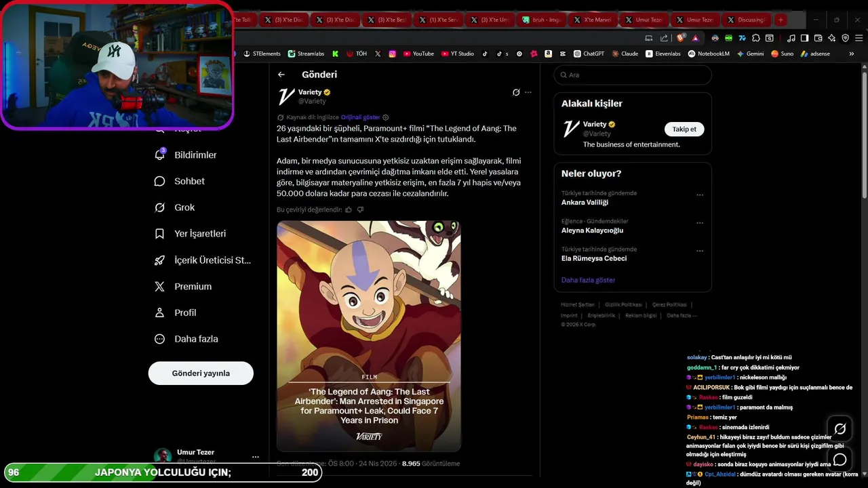The height and width of the screenshot is (488, 868).
Task: Open Grok in X sidebar
Action: [176, 207]
